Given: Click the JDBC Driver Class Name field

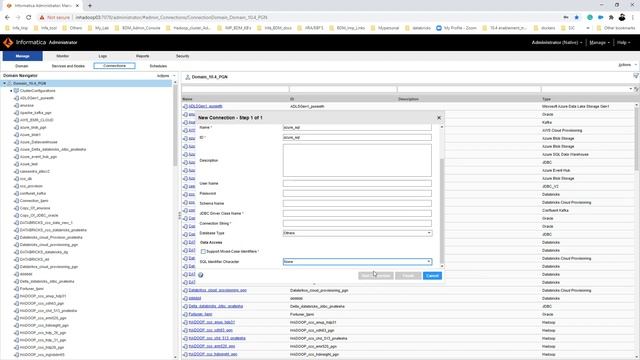Looking at the screenshot, I should 357,213.
